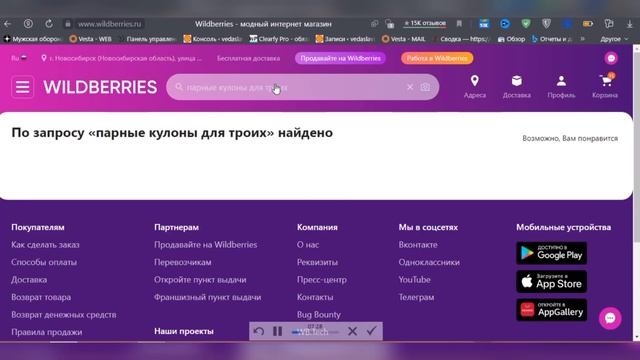Open Бесплатная доставка link
This screenshot has height=360, width=640.
(x=249, y=58)
